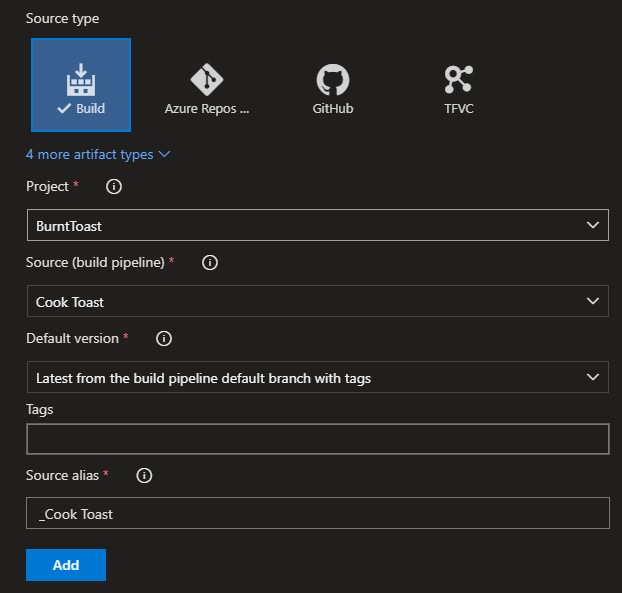Choose GitHub as source type
622x593 pixels.
point(333,89)
